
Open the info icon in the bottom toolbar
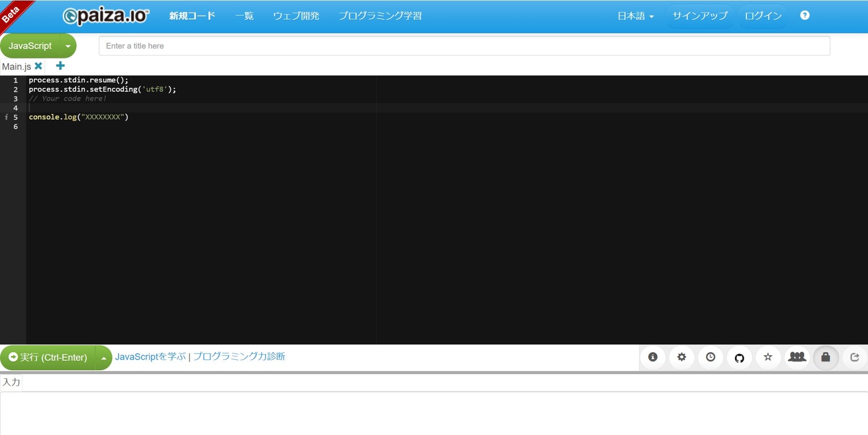(x=653, y=357)
